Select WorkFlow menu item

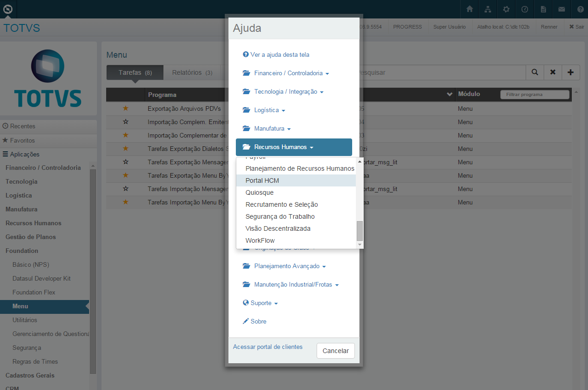(296, 240)
